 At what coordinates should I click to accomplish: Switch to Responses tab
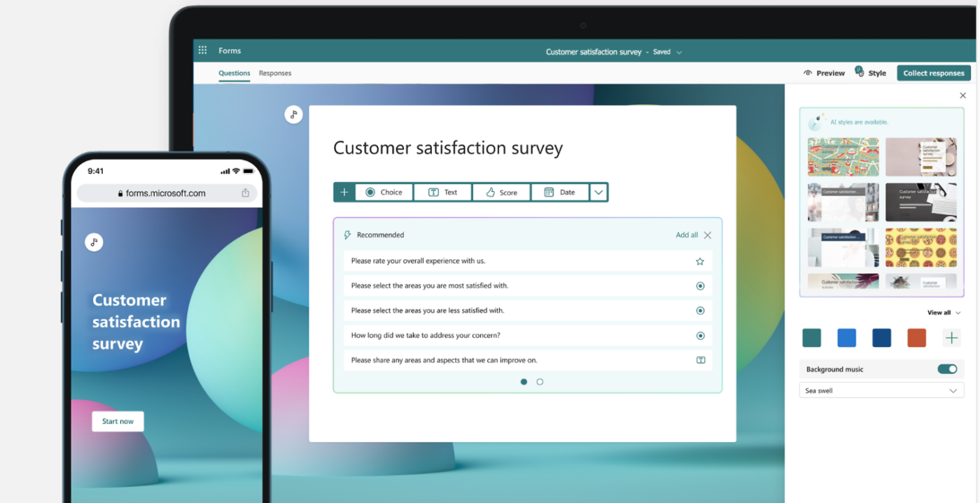[x=275, y=73]
